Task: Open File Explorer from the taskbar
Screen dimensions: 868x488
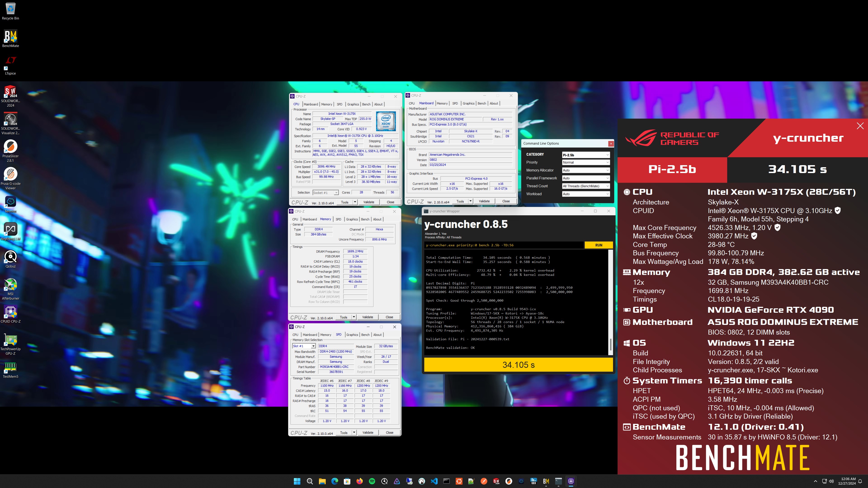Action: point(322,481)
